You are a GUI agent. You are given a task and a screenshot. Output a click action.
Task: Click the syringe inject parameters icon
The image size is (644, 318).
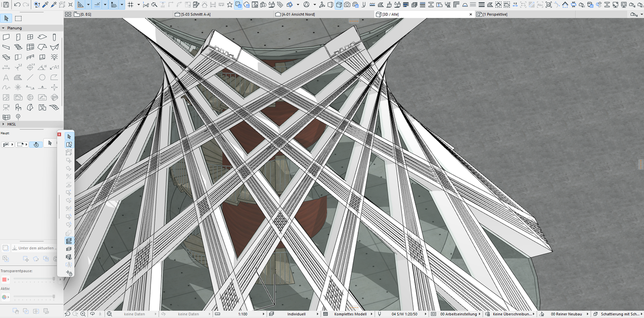pos(54,5)
